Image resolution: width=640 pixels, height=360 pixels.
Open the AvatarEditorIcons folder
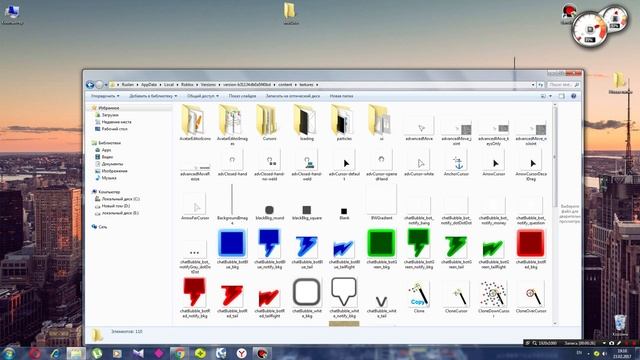pos(195,122)
